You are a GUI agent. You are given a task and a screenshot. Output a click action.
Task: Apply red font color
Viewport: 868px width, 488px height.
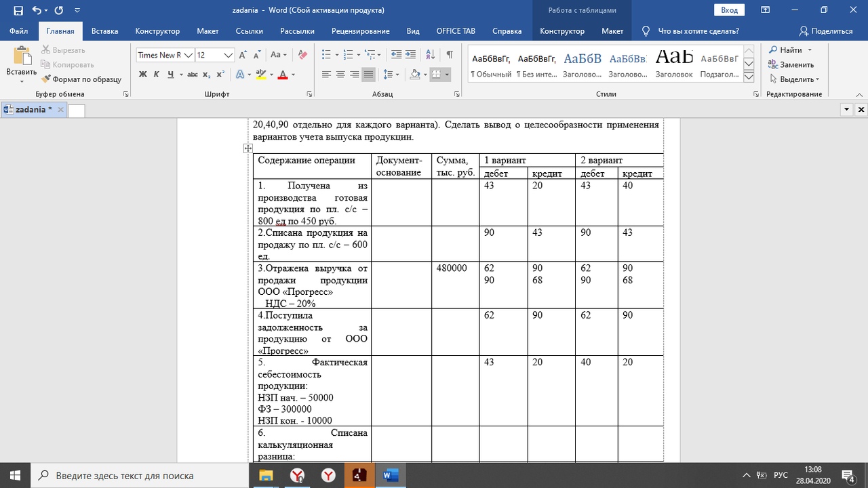point(283,75)
